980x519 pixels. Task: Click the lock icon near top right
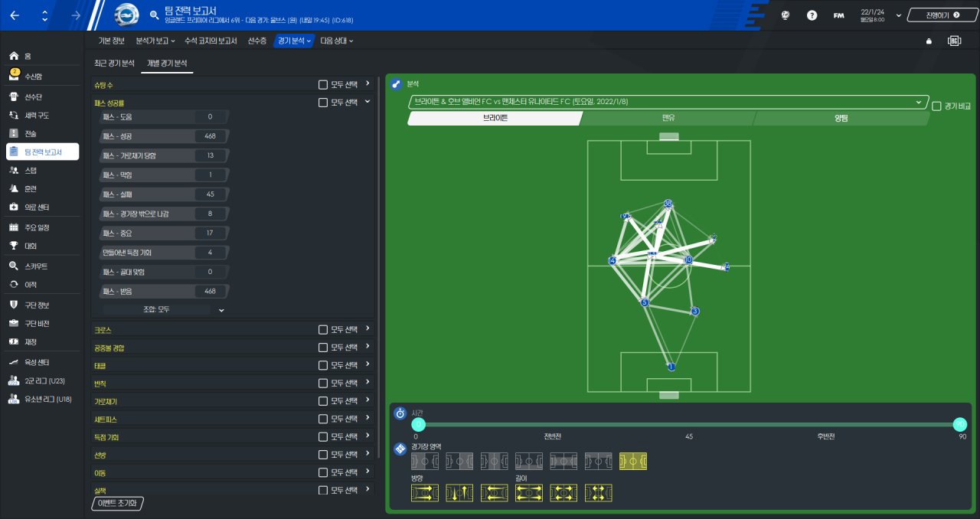929,41
